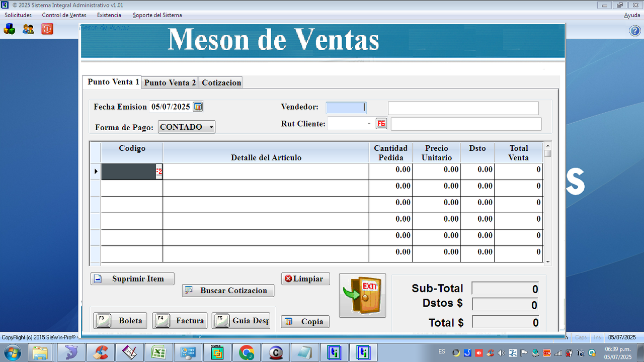Click the red power toolbar icon
644x362 pixels.
coord(48,29)
